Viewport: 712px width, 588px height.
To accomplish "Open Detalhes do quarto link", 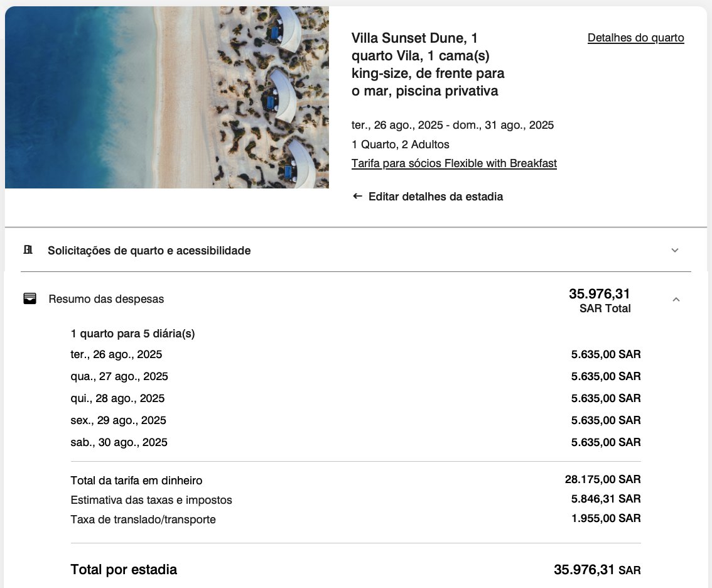I will coord(635,38).
